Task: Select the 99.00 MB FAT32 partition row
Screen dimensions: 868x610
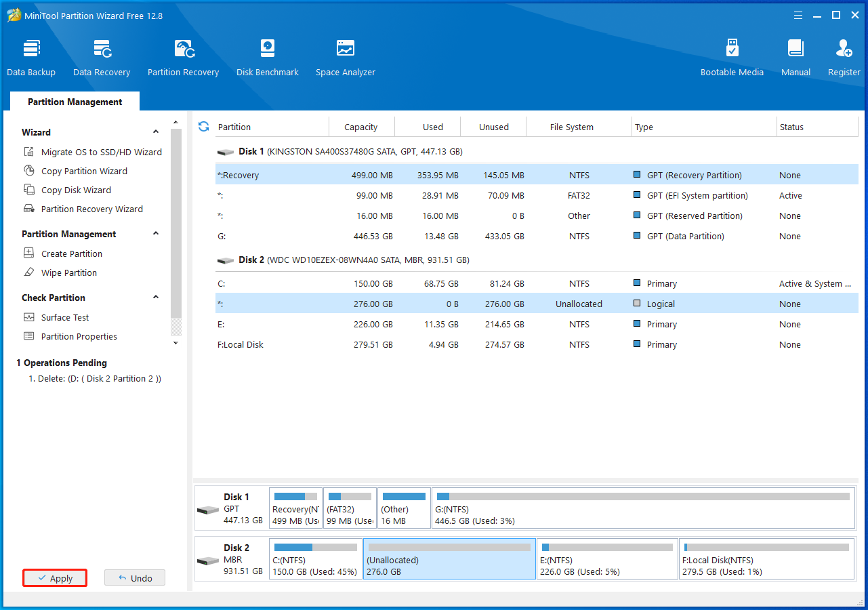Action: [x=537, y=195]
